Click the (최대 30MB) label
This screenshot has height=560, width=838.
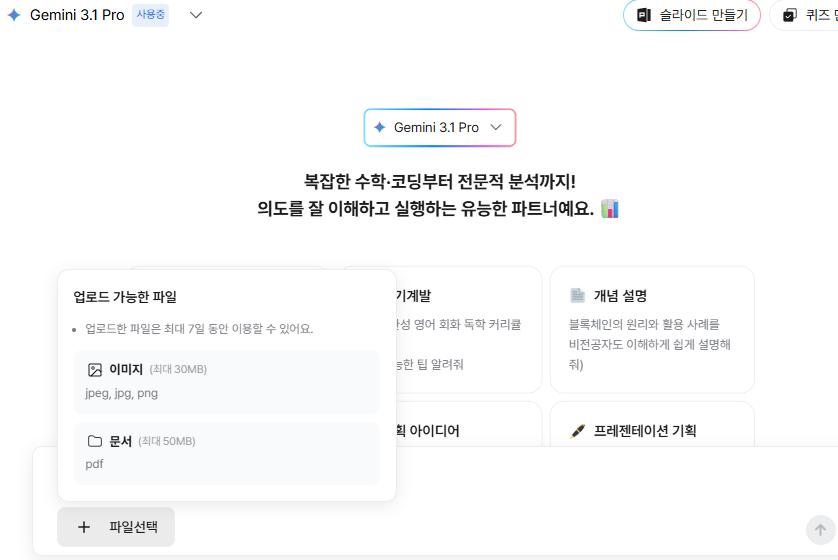tap(178, 369)
